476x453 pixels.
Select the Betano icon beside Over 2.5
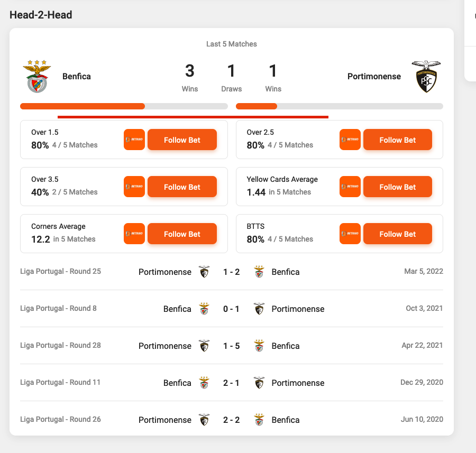[x=350, y=140]
